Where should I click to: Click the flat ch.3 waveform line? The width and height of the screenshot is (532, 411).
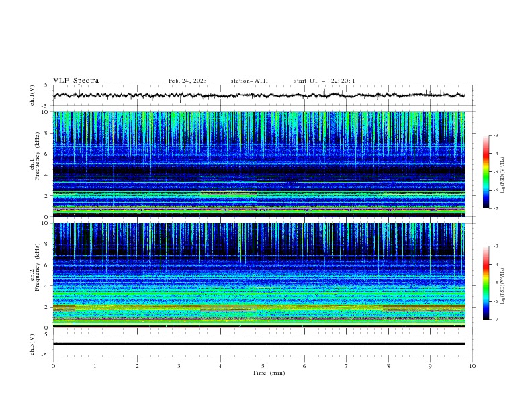[x=259, y=344]
